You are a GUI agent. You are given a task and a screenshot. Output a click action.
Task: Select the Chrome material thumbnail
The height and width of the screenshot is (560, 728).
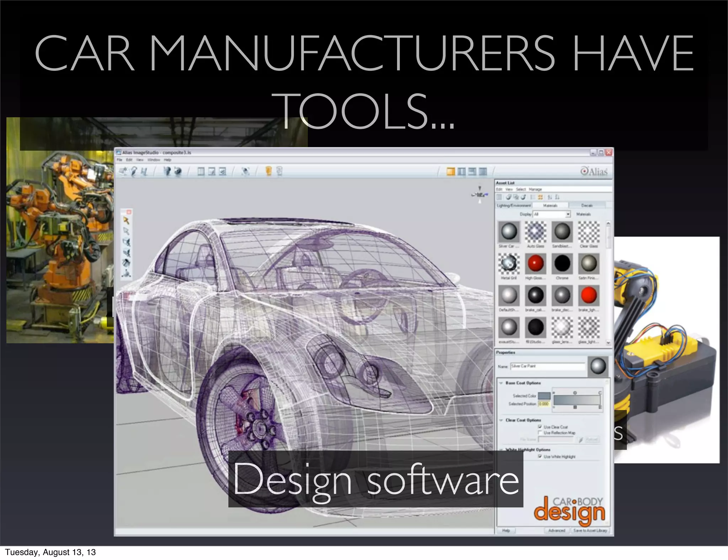(x=562, y=264)
